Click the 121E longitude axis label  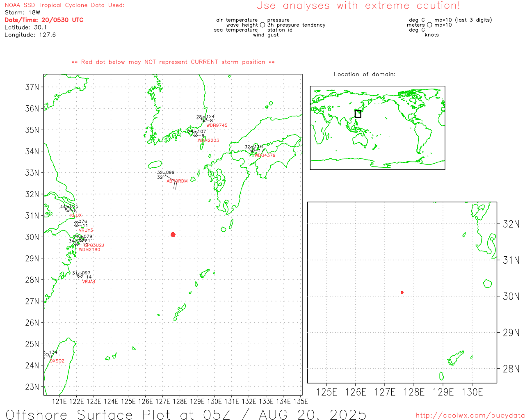(x=59, y=401)
